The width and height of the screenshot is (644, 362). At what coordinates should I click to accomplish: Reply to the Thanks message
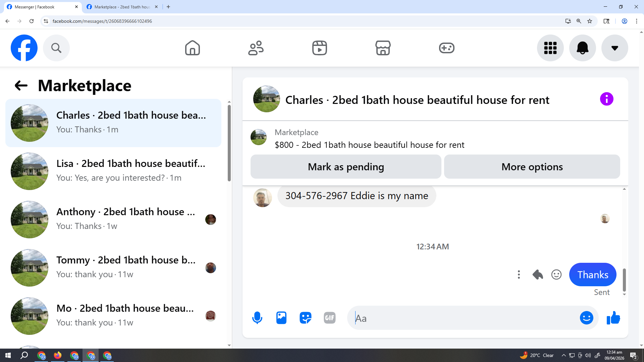(x=538, y=275)
